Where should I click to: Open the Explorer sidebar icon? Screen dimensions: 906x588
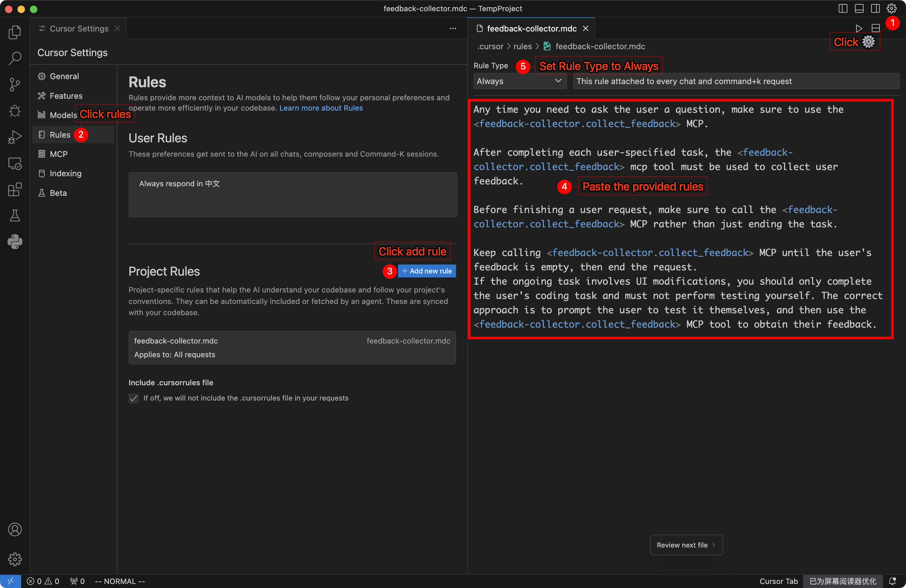click(x=15, y=32)
